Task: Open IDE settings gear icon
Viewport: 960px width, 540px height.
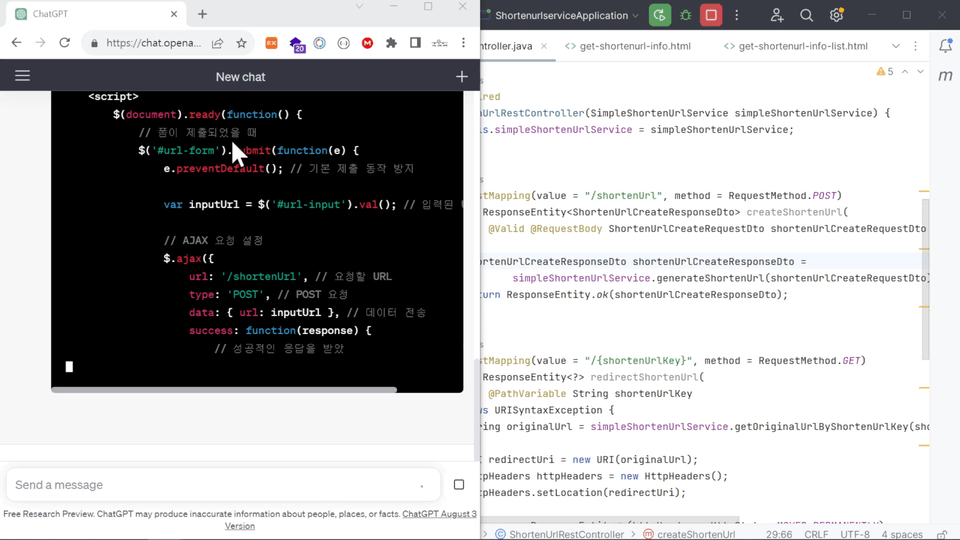Action: (836, 15)
